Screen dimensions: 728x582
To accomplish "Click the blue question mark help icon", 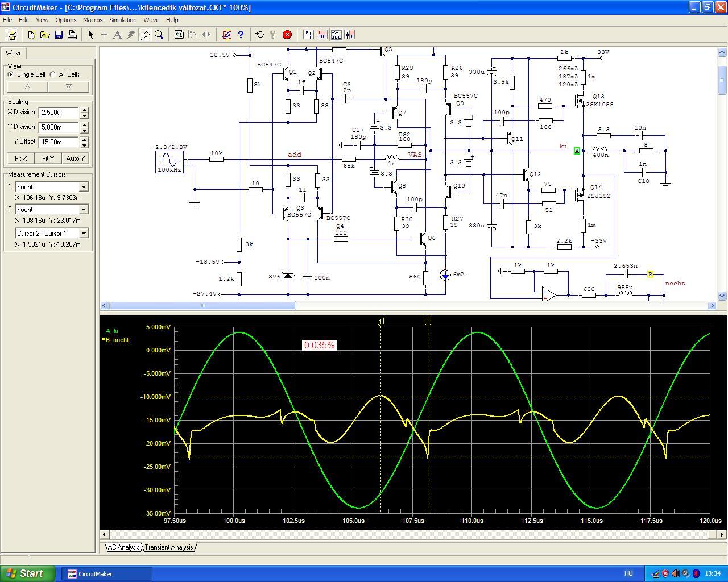I will click(241, 35).
